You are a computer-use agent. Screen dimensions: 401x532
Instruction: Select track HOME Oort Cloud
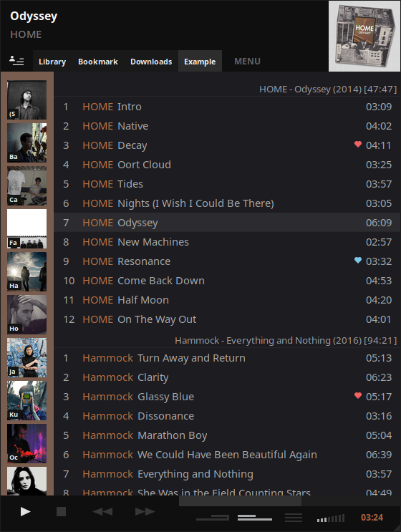tap(227, 165)
